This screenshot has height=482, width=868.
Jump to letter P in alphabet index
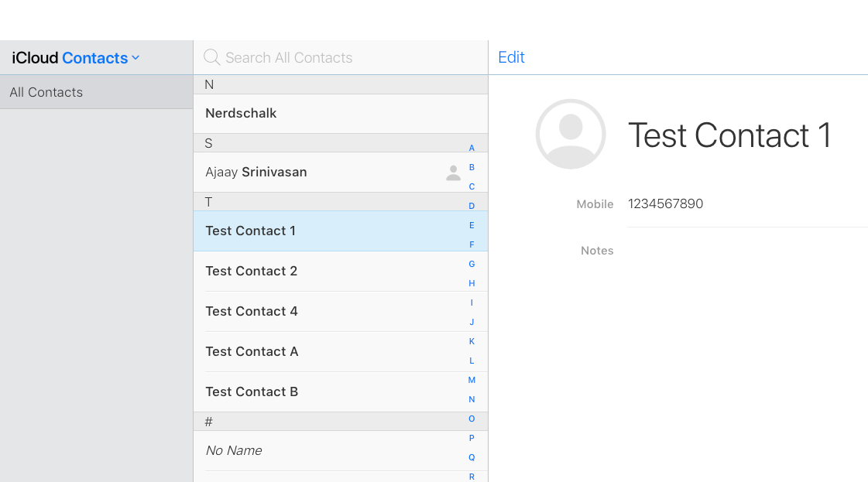472,438
